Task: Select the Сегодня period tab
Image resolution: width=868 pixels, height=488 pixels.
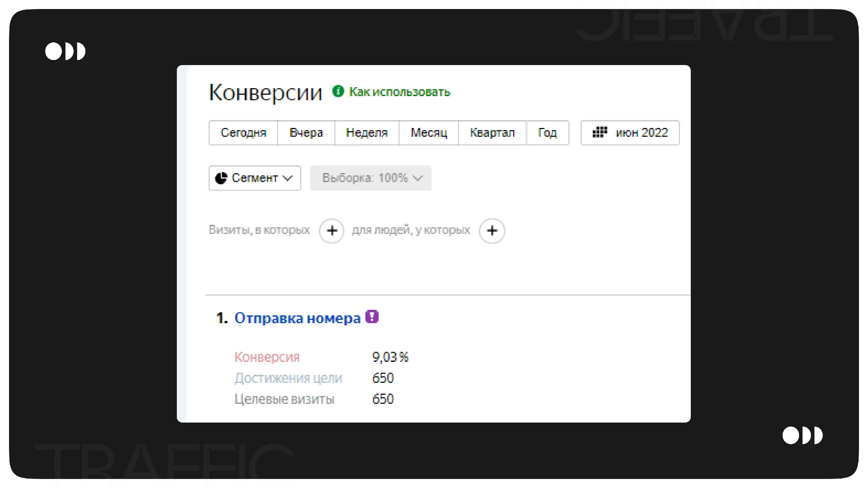Action: coord(243,133)
